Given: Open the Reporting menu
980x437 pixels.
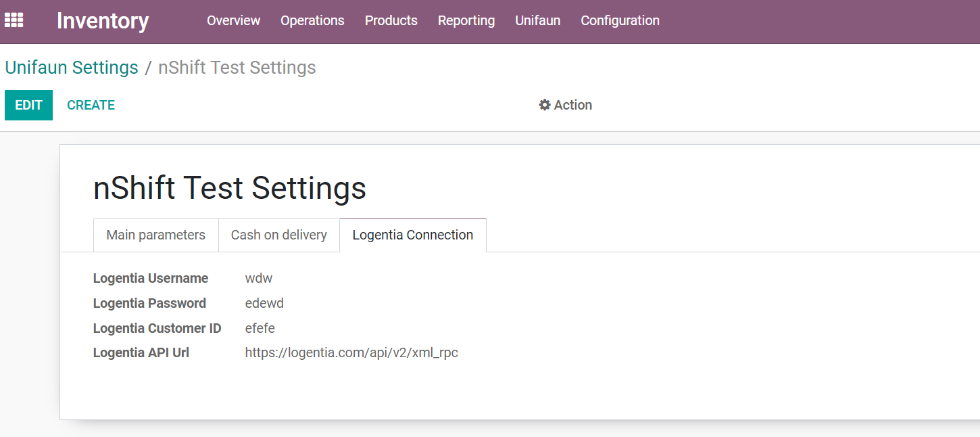Looking at the screenshot, I should [x=466, y=21].
